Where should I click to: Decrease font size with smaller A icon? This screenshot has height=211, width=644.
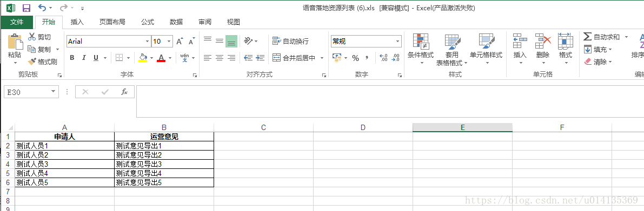tap(191, 41)
